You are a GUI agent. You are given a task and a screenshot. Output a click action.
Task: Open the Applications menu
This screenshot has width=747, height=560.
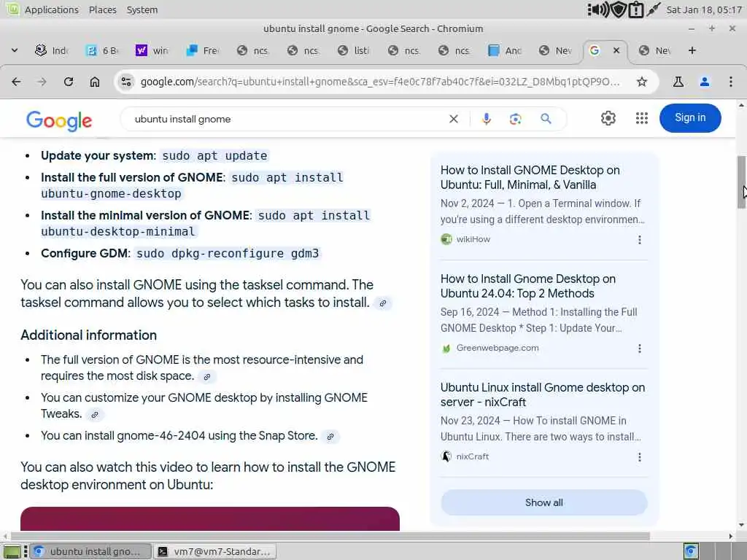click(52, 9)
